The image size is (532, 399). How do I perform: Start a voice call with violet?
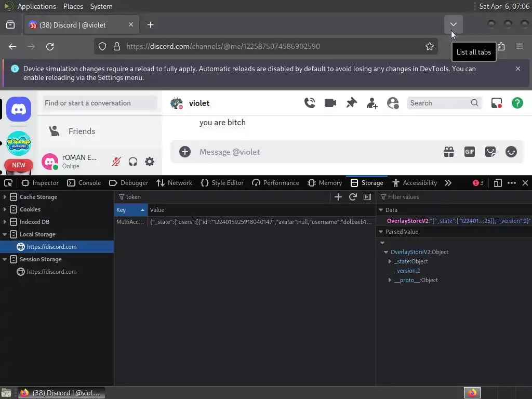pos(310,103)
